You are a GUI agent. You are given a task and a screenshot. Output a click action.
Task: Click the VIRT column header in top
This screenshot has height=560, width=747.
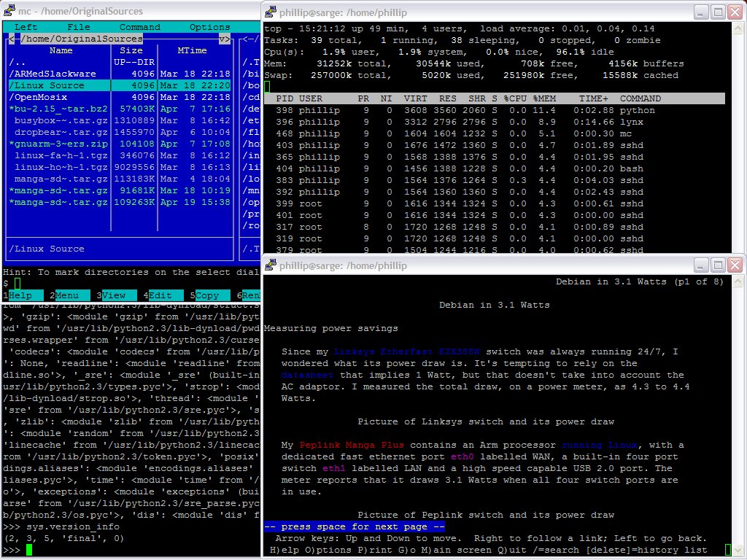click(415, 98)
